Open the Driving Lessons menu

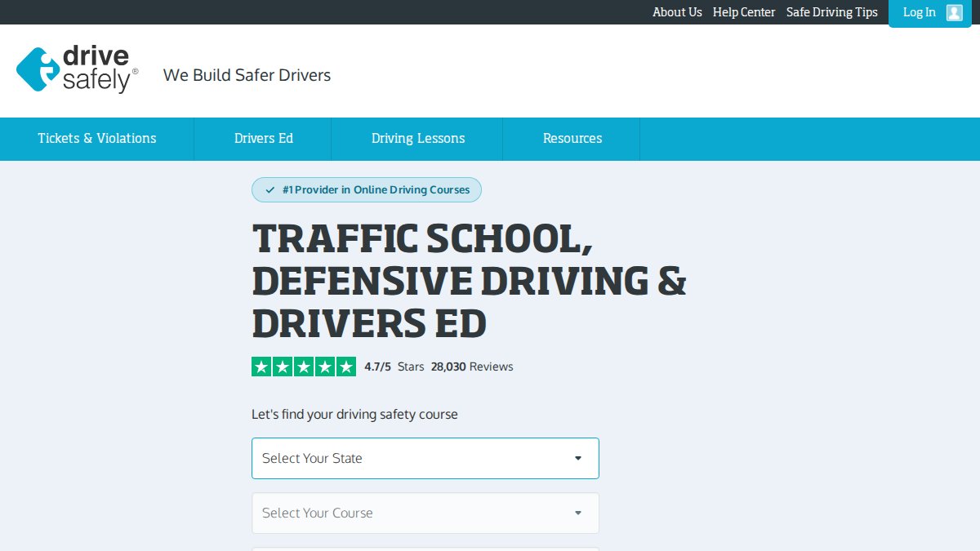point(417,139)
